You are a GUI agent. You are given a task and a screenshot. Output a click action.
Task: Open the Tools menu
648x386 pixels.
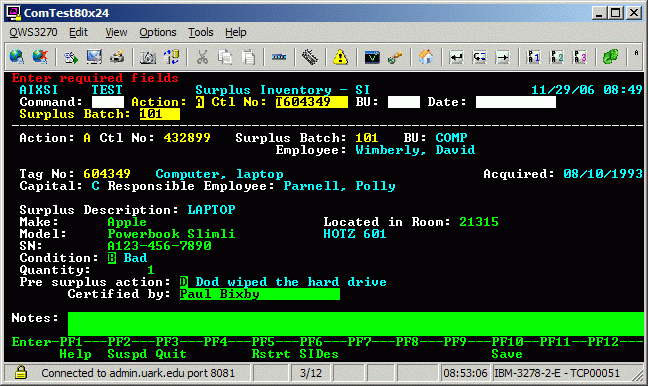(x=201, y=32)
